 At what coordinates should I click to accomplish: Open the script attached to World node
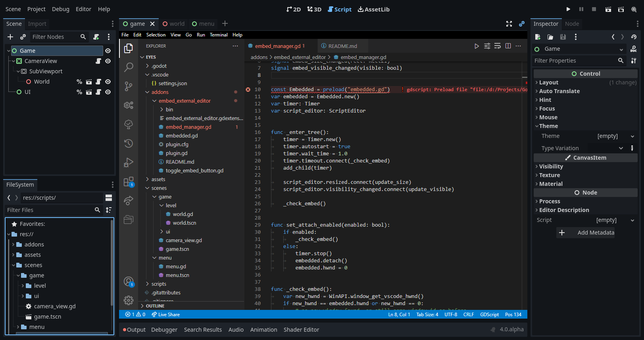(x=98, y=82)
